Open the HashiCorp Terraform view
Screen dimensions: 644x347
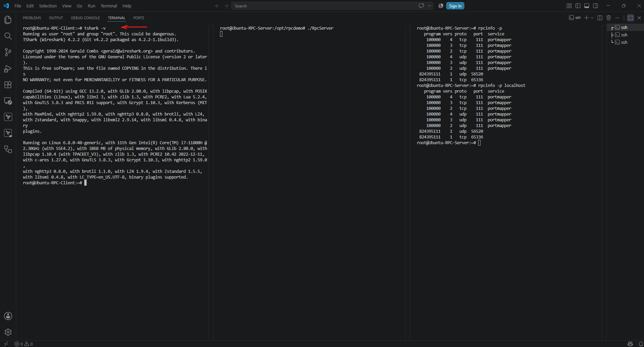tap(8, 117)
